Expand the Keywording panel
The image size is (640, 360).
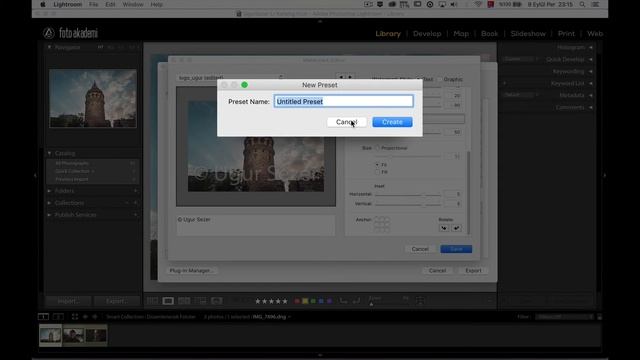click(591, 71)
